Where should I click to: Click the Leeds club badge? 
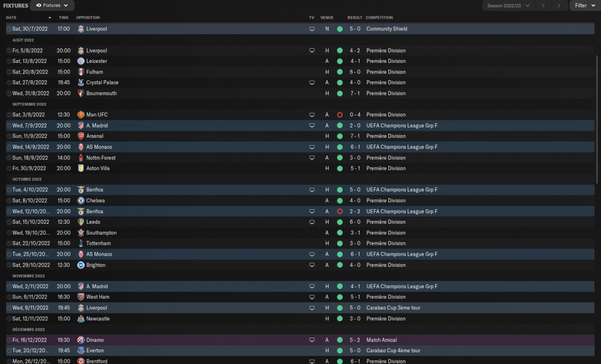click(81, 222)
